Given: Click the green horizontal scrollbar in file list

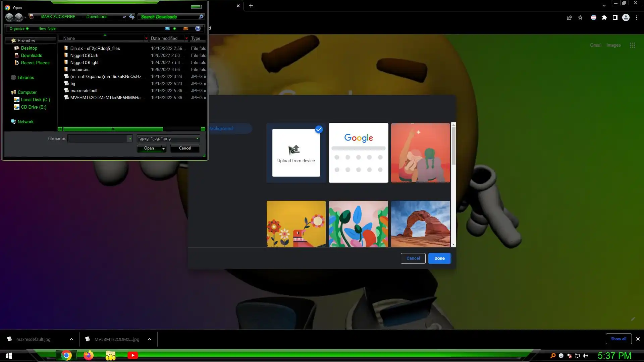Looking at the screenshot, I should (113, 129).
